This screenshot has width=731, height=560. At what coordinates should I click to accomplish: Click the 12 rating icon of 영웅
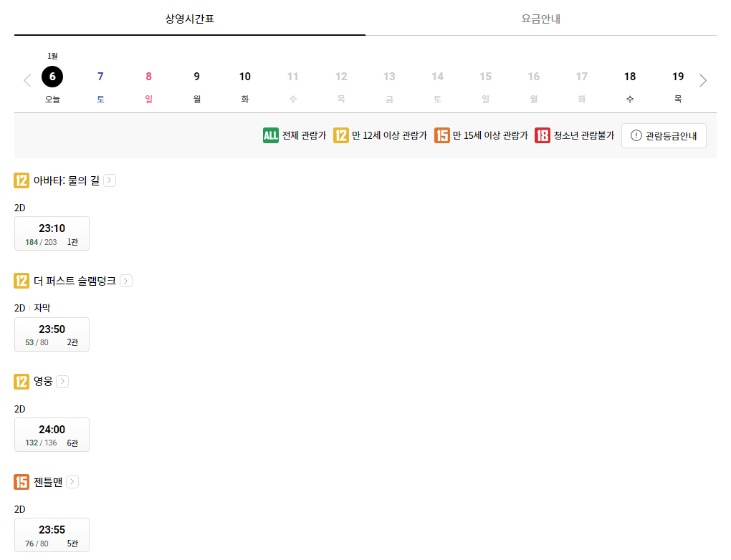pos(21,382)
